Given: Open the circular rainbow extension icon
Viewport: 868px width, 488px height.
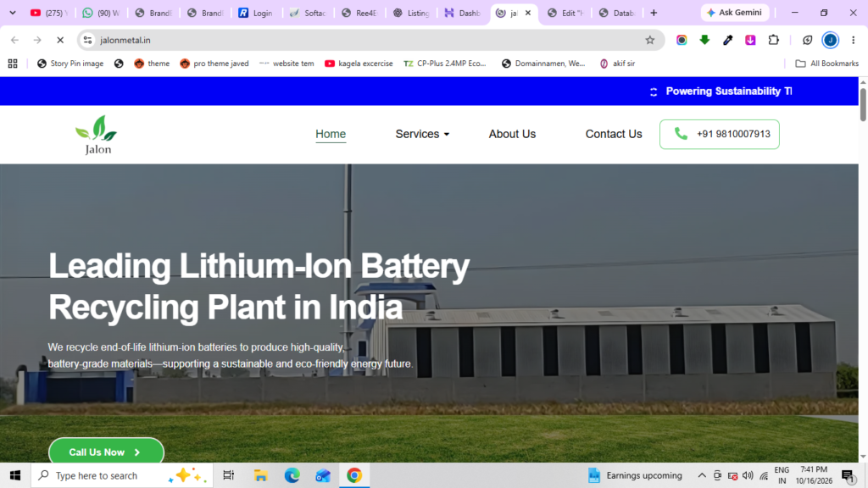Looking at the screenshot, I should point(682,40).
